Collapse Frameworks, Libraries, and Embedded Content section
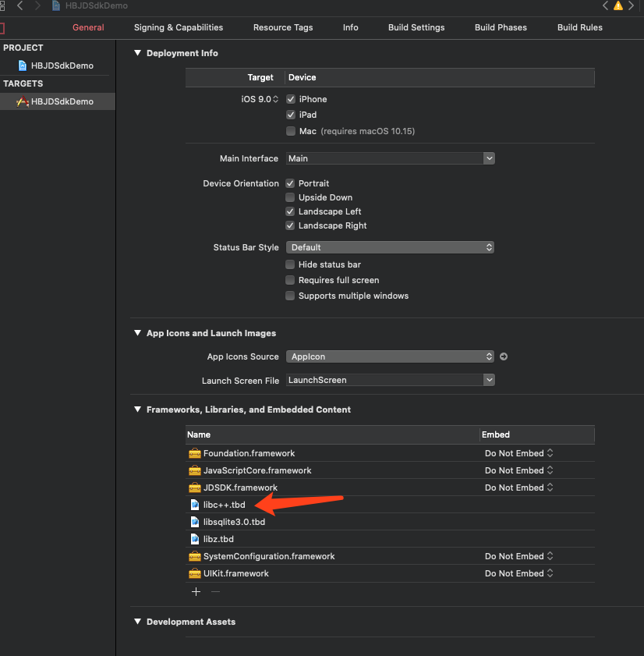This screenshot has width=644, height=656. (137, 410)
